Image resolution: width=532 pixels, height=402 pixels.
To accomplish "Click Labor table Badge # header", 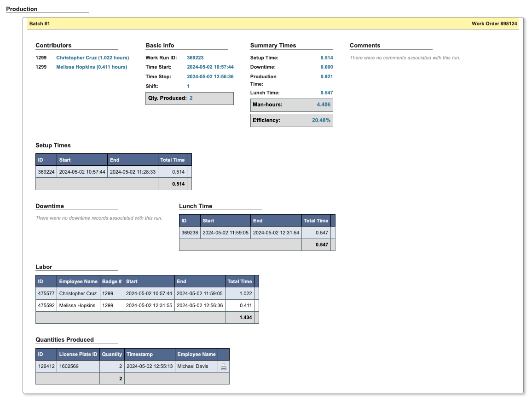I will click(x=112, y=281).
